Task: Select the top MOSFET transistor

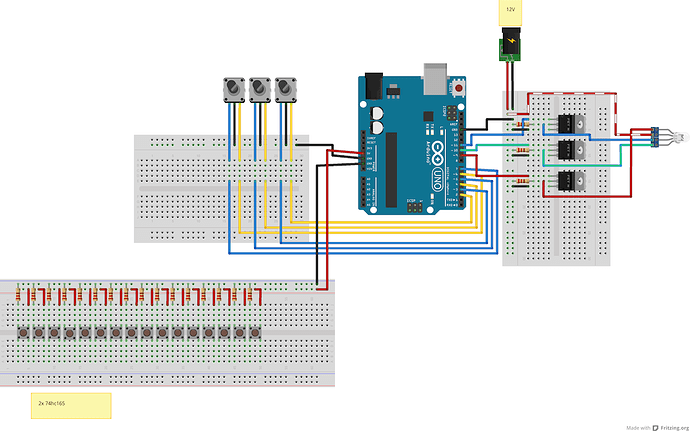Action: [x=571, y=124]
